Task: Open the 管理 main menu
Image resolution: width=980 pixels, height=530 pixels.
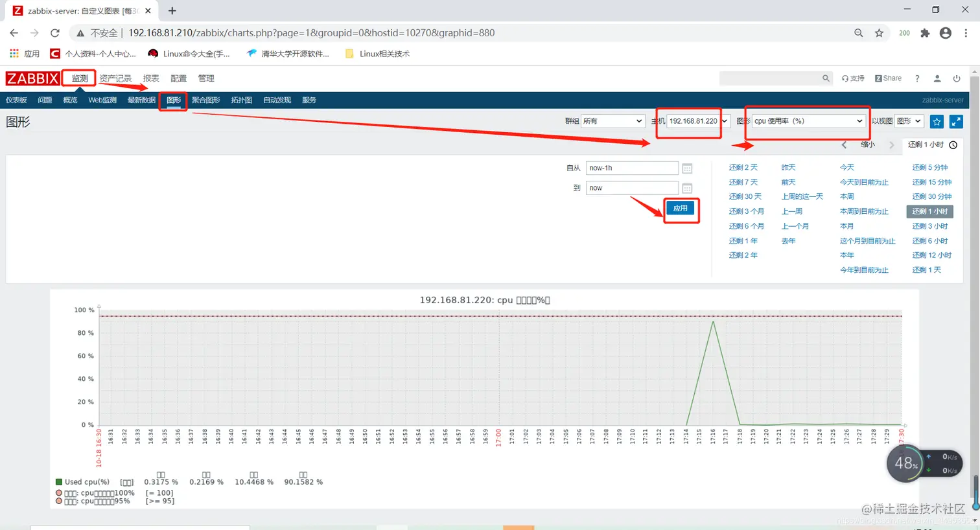Action: [206, 78]
